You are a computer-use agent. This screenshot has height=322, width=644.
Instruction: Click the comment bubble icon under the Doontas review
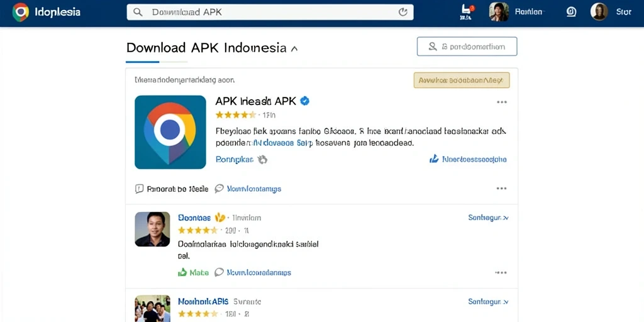point(219,272)
